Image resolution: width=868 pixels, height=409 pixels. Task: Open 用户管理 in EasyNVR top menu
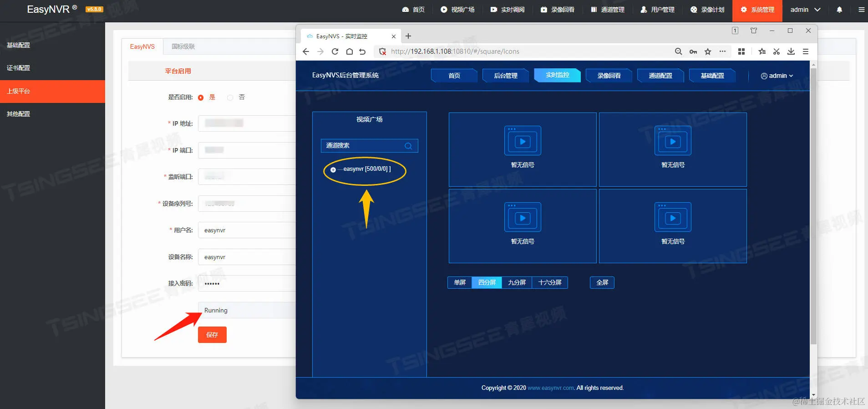[x=658, y=10]
